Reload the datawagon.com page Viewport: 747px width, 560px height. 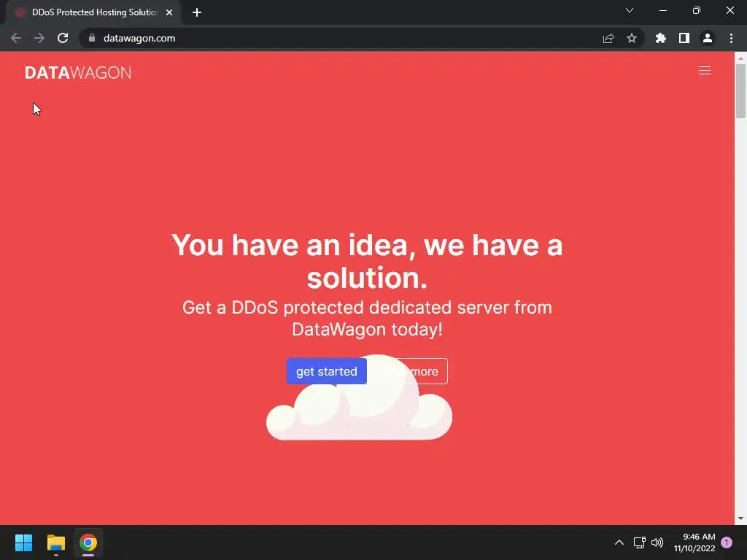[63, 38]
